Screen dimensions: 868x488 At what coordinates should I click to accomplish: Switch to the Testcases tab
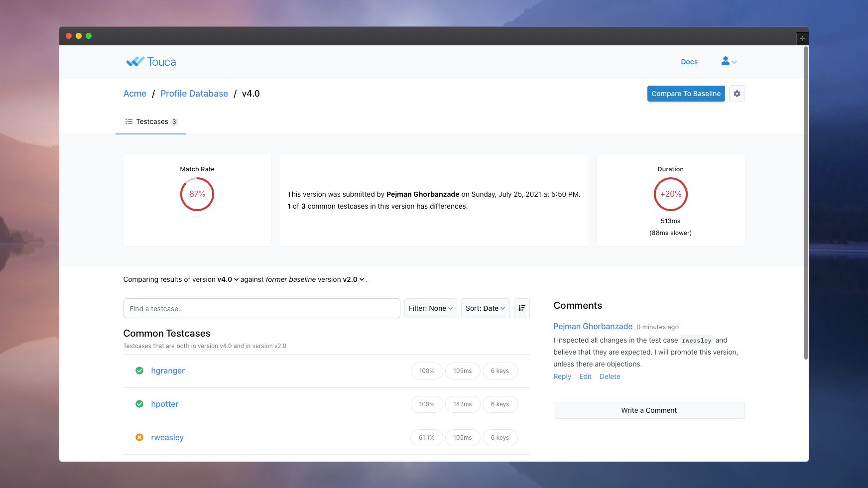point(151,122)
